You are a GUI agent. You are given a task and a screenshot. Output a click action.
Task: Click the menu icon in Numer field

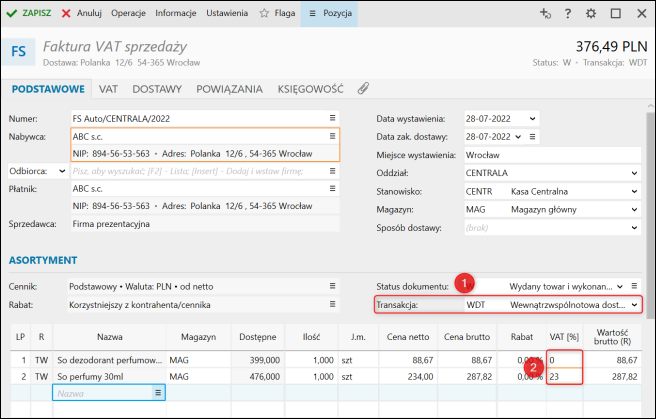(332, 119)
